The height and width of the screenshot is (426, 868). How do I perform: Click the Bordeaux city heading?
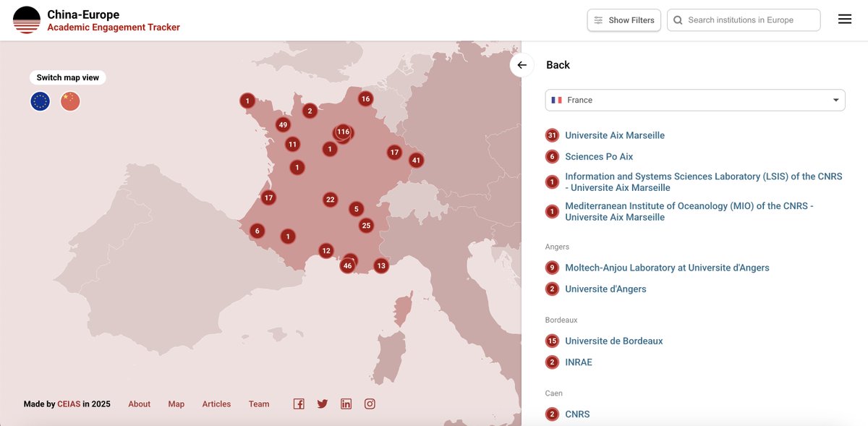pos(561,320)
